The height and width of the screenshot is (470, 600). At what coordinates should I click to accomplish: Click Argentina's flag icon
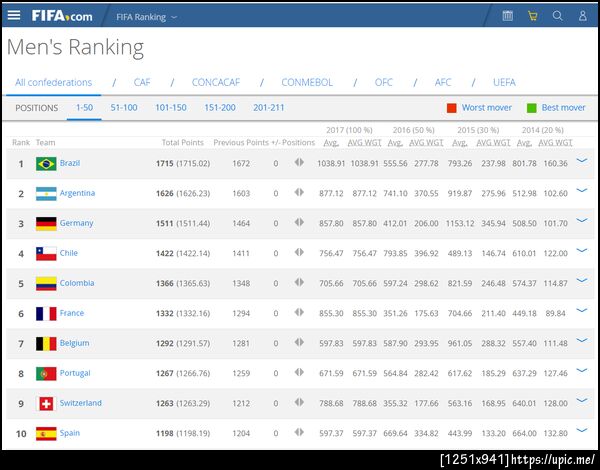tap(46, 194)
